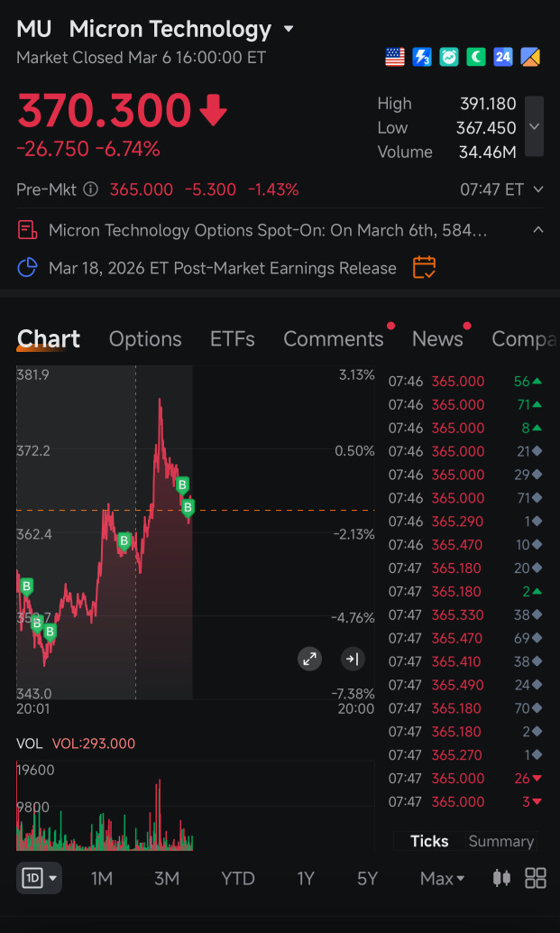
Task: Expand chart to full screen
Action: [x=309, y=659]
